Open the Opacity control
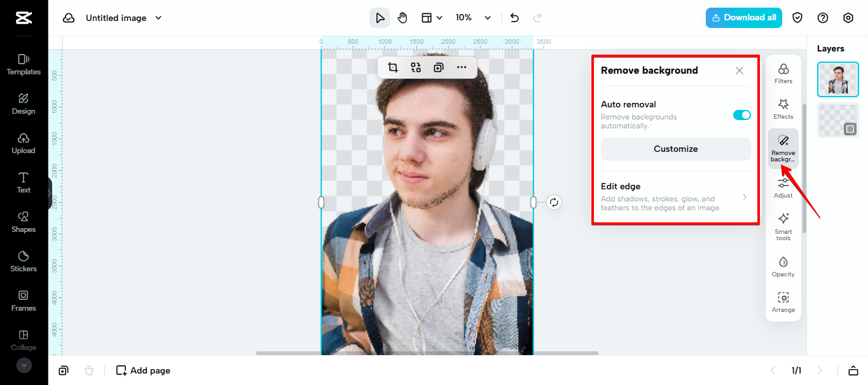Viewport: 868px width, 385px height. [783, 266]
